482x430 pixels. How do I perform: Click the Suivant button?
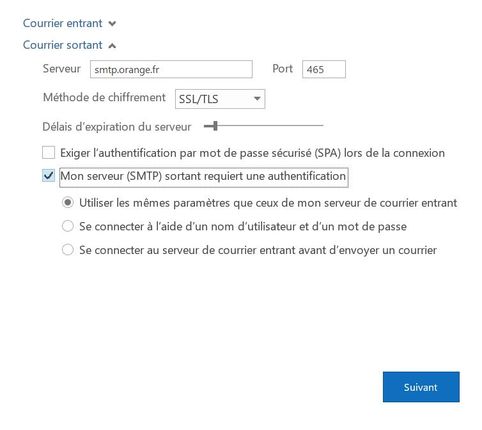421,387
